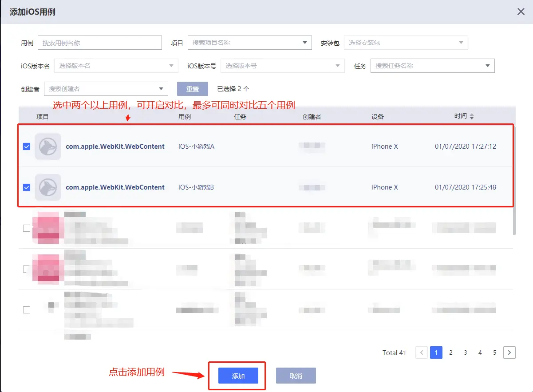
Task: Click the 取消 cancel button
Action: point(296,376)
